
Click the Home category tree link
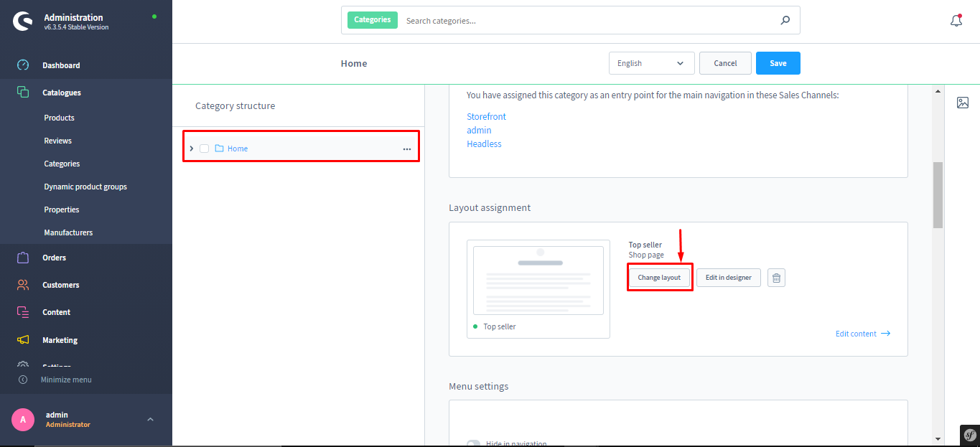(x=238, y=149)
